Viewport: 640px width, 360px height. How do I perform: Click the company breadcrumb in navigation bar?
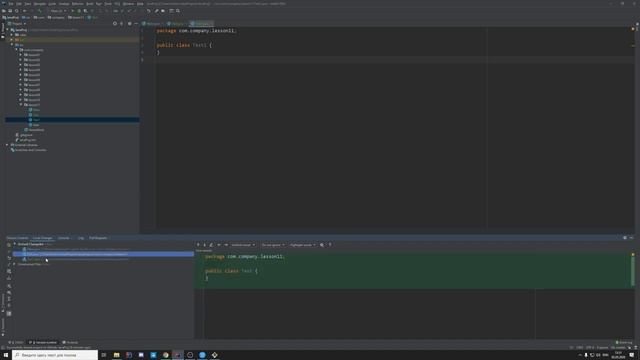pyautogui.click(x=56, y=18)
